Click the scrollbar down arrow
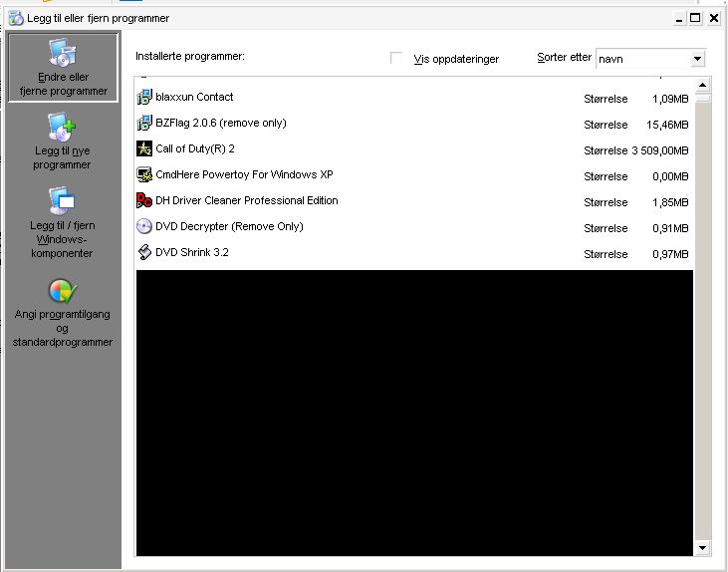728x572 pixels. click(702, 548)
